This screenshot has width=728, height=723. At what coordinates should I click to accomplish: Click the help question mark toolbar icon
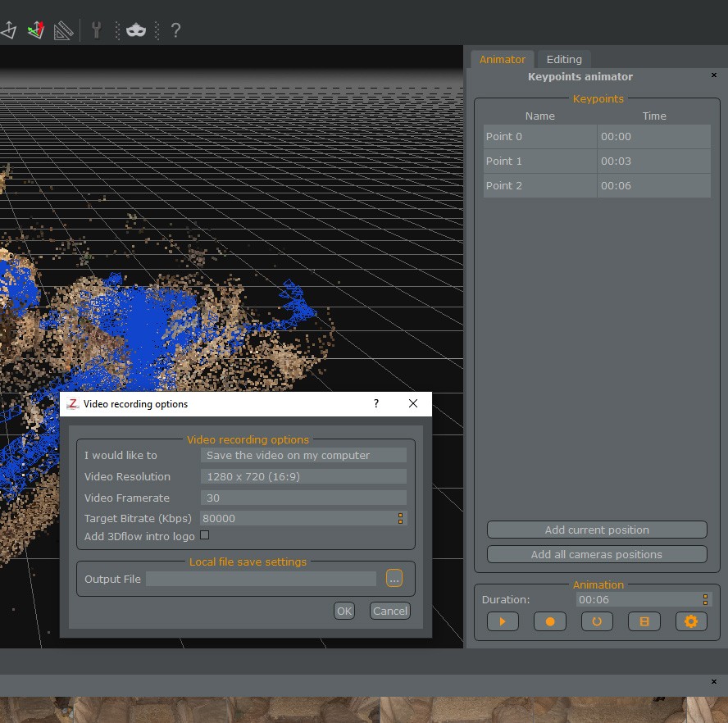[175, 30]
